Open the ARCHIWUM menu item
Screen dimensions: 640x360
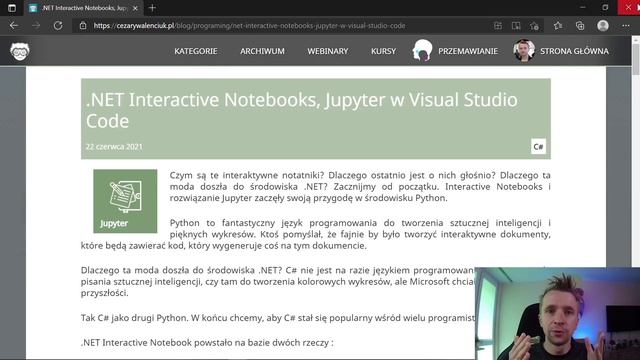pyautogui.click(x=262, y=51)
